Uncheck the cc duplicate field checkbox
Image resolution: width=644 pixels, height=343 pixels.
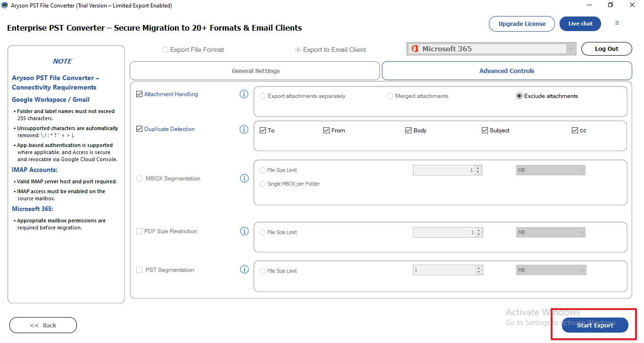[x=575, y=131]
